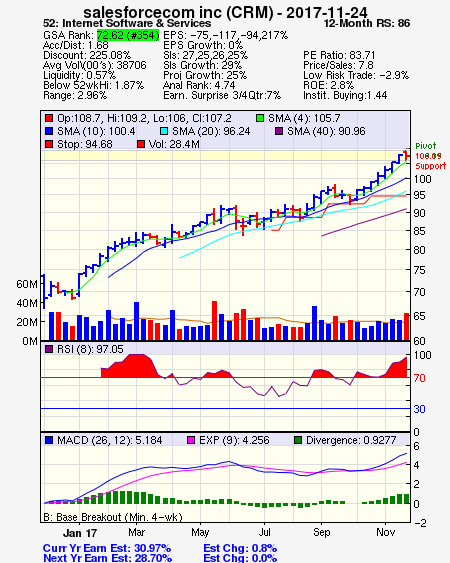Click the Est Chg: 0.8% text
This screenshot has width=450, height=563.
coord(240,548)
